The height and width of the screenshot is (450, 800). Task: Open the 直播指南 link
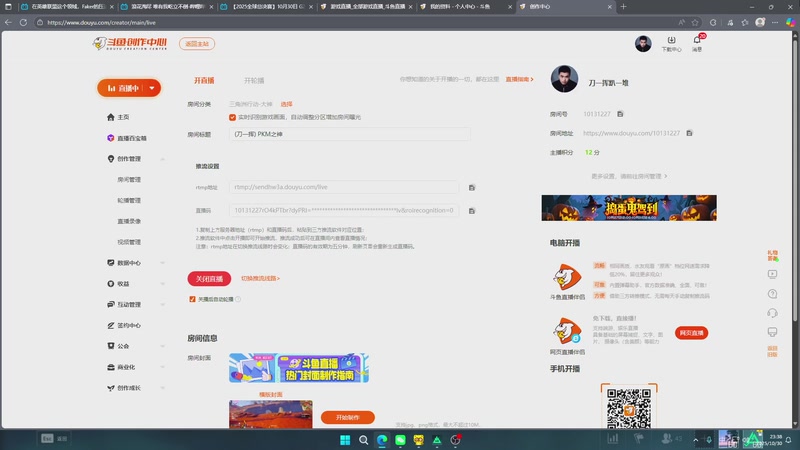coord(519,80)
